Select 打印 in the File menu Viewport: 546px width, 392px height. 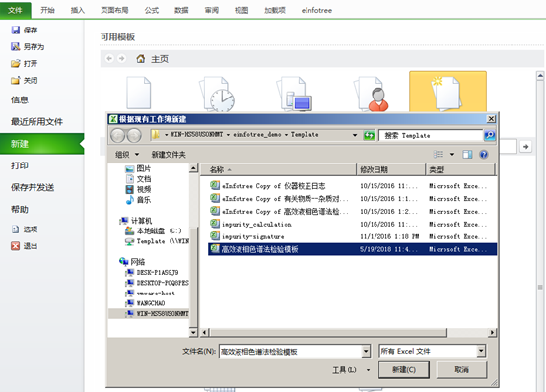[x=20, y=165]
